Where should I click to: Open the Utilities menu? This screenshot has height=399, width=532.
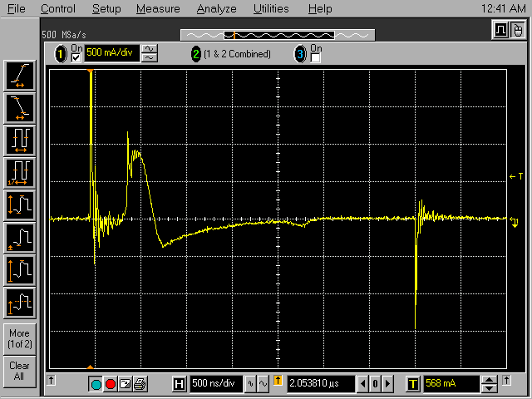271,8
